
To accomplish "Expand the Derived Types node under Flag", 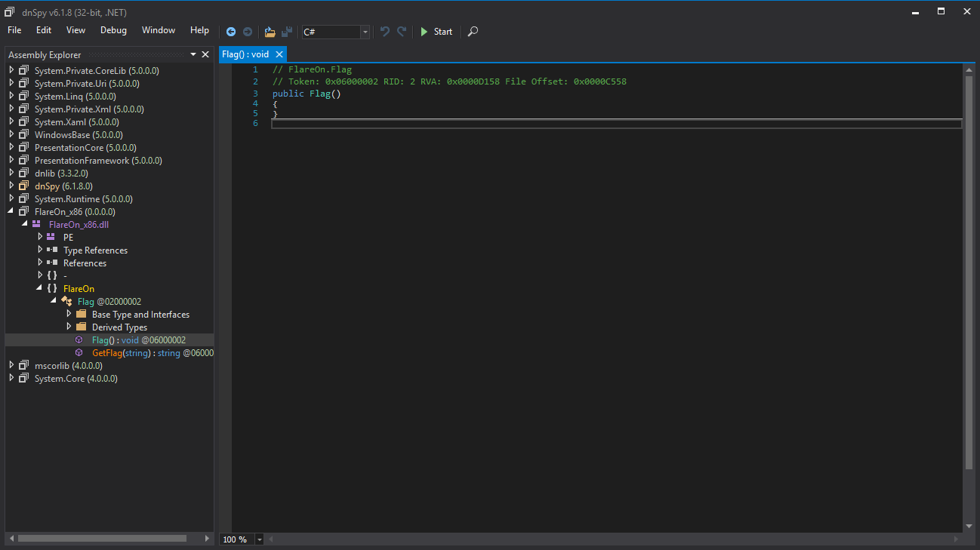I will [x=69, y=327].
